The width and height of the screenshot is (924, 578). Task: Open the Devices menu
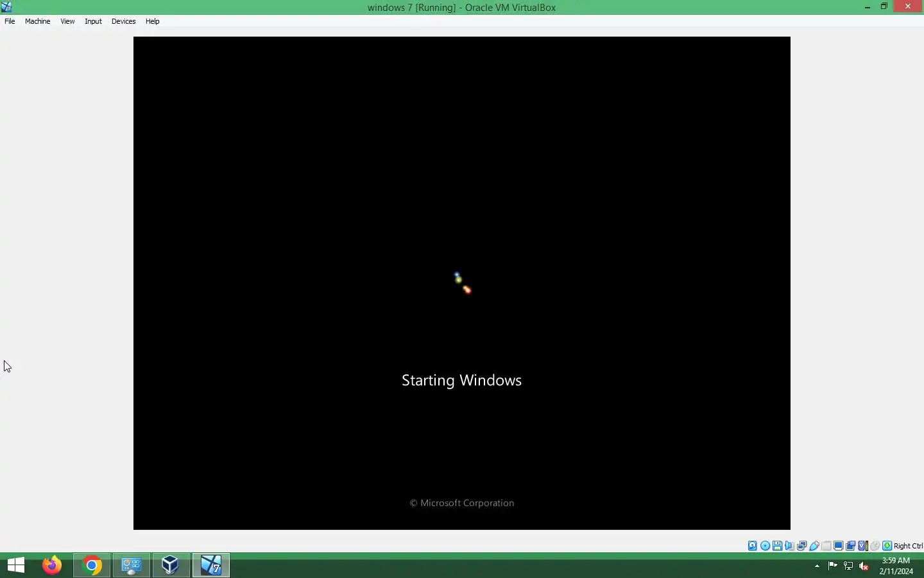[x=123, y=21]
